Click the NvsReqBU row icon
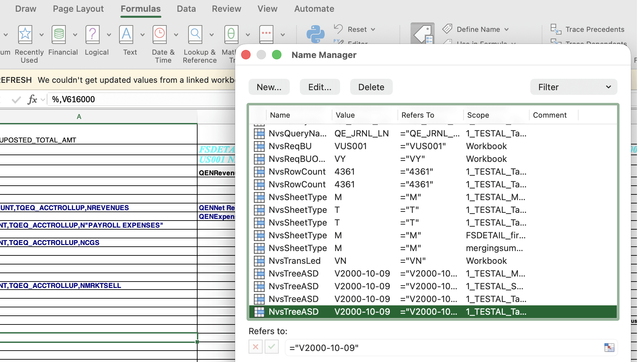Image resolution: width=644 pixels, height=362 pixels. (x=259, y=146)
